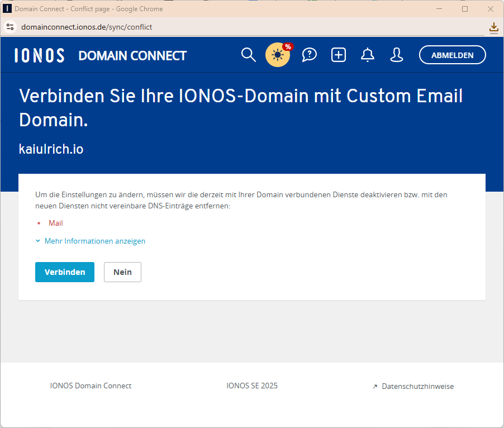
Task: Click IONOS Domain Connect footer text
Action: [91, 386]
